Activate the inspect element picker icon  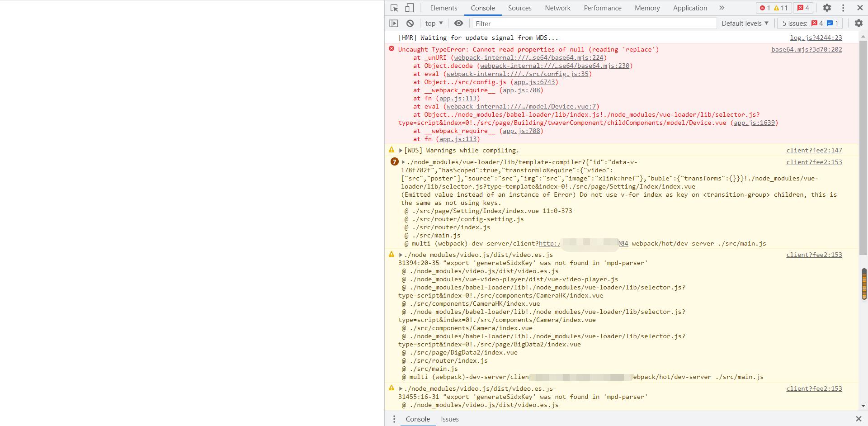pyautogui.click(x=394, y=8)
